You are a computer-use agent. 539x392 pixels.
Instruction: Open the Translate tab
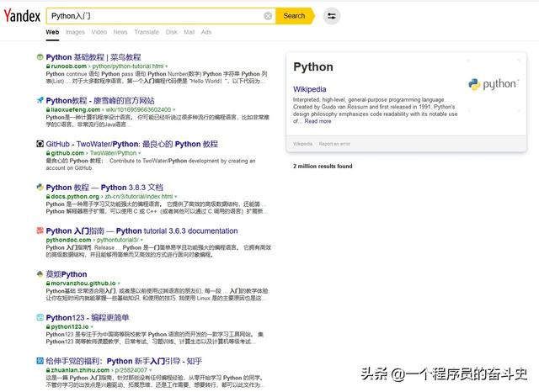(x=147, y=32)
